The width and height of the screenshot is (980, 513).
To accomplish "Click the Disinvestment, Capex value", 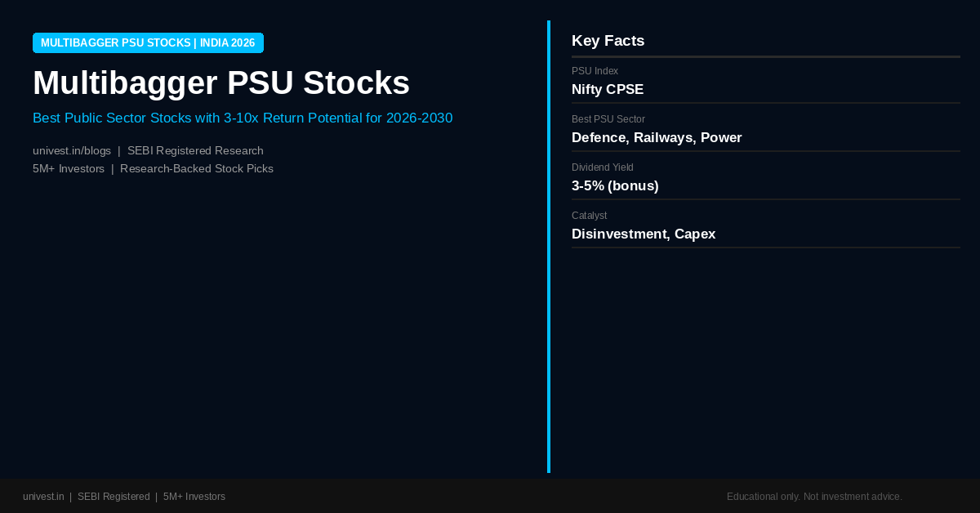I will coord(644,234).
